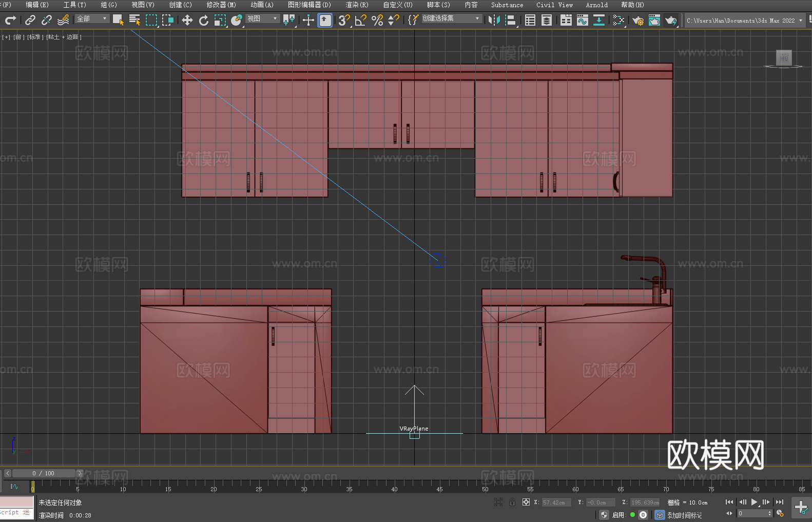Click the Edit Named Selection Sets icon

click(413, 20)
